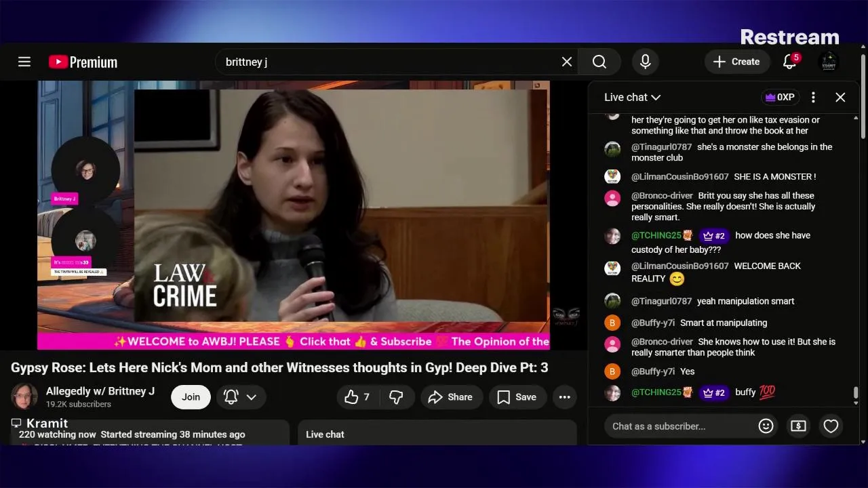Open the hamburger guide menu
Screen dimensions: 868x488
(24, 62)
